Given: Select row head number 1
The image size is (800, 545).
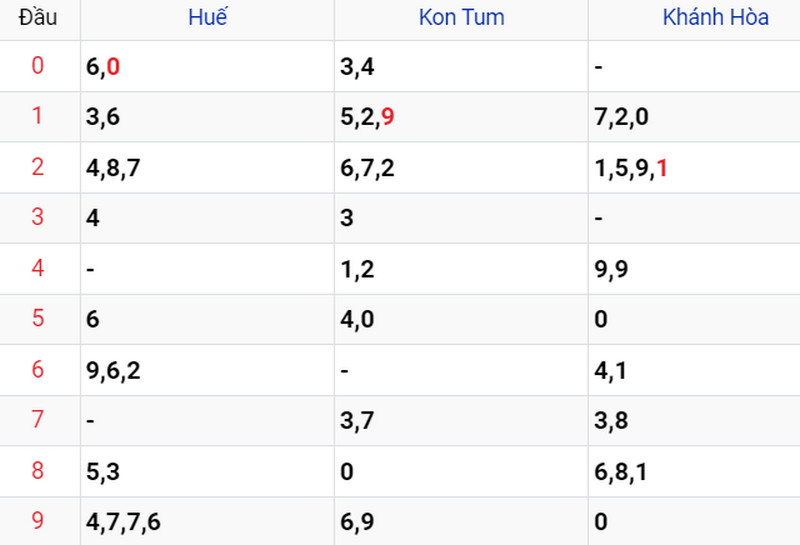Looking at the screenshot, I should 38,116.
